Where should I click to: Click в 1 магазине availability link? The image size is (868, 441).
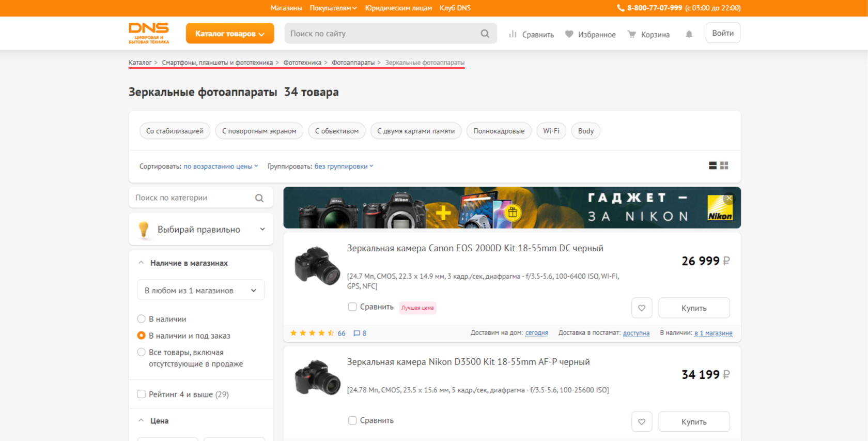714,333
